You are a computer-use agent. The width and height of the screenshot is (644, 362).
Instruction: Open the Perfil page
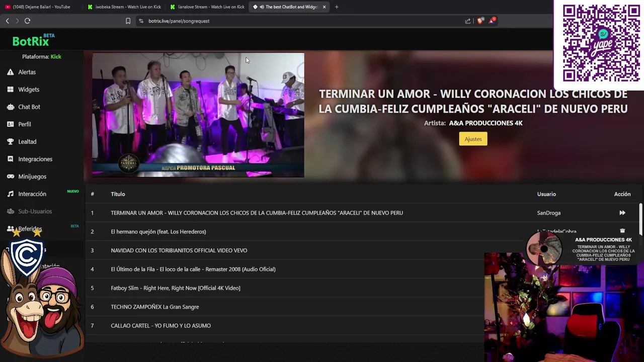tap(24, 124)
